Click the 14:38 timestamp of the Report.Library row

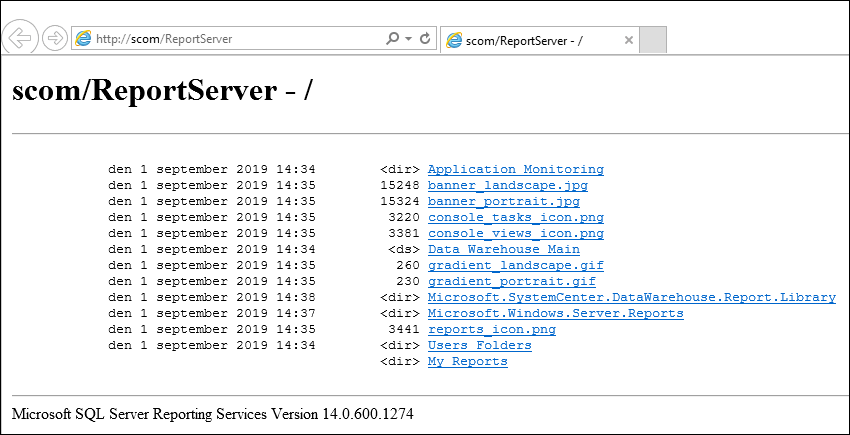point(296,297)
